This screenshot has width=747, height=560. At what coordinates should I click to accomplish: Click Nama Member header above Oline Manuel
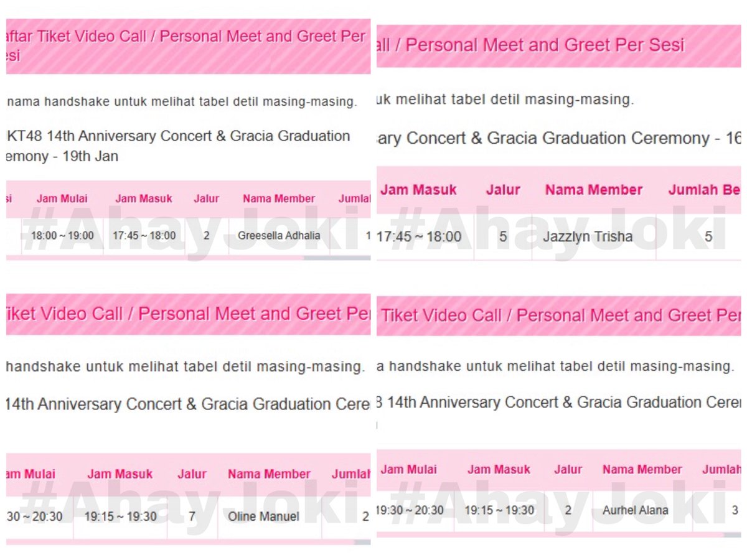click(269, 474)
